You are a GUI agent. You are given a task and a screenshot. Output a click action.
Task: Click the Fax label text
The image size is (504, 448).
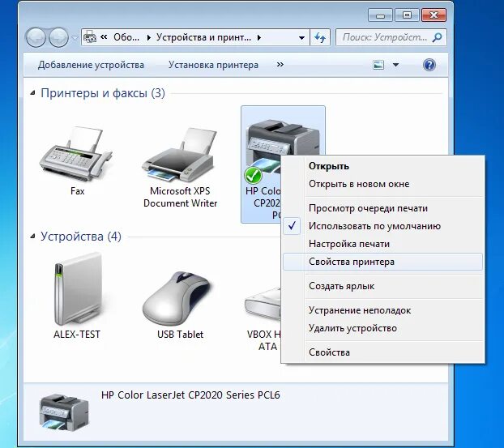click(78, 191)
